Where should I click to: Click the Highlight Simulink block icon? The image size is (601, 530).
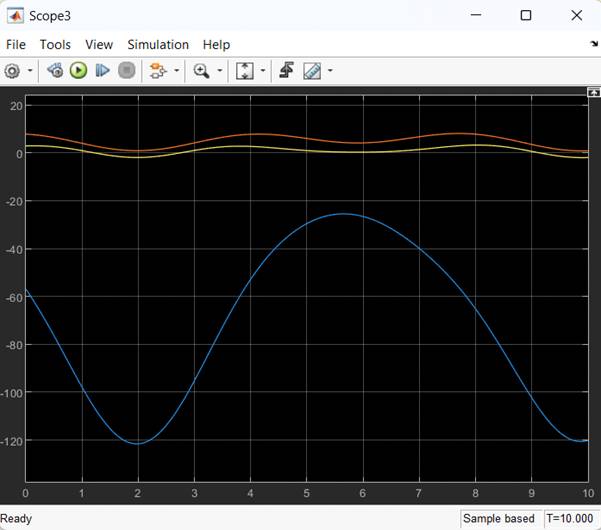[x=157, y=71]
